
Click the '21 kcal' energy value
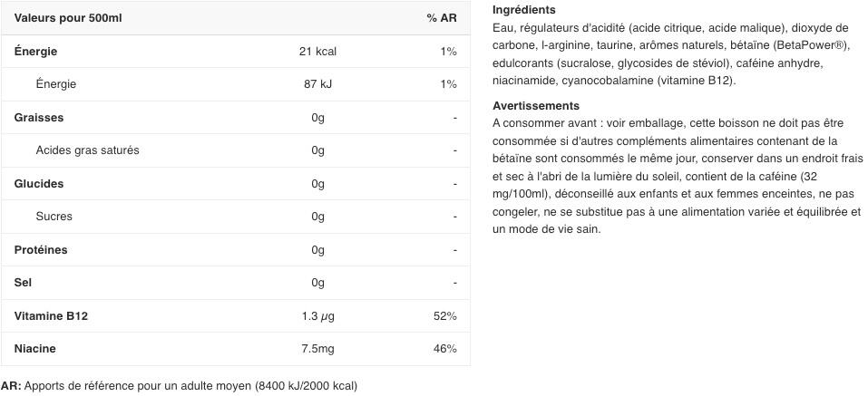[317, 52]
